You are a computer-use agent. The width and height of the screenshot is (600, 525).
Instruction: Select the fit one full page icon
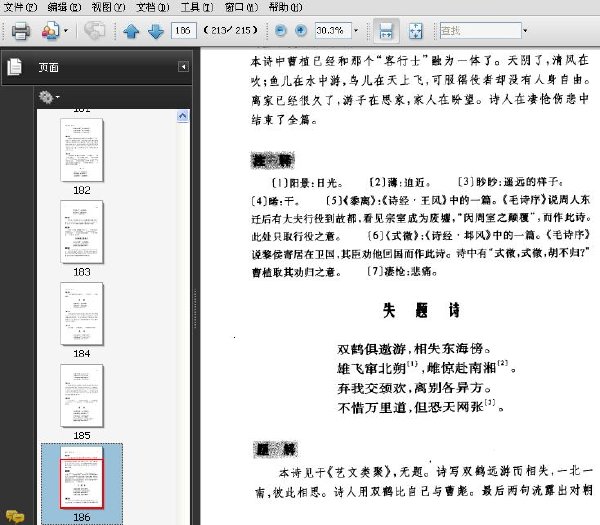pyautogui.click(x=416, y=31)
